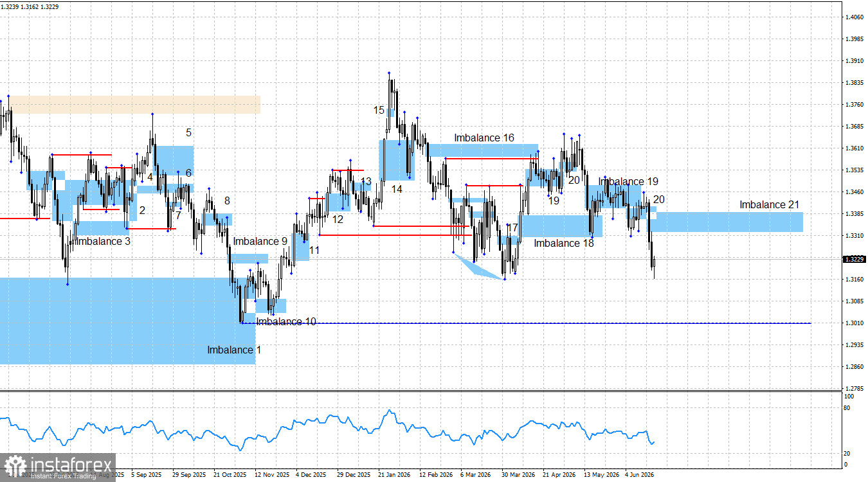Select the 29 Dec 2025 date label
868x482 pixels.
(354, 475)
